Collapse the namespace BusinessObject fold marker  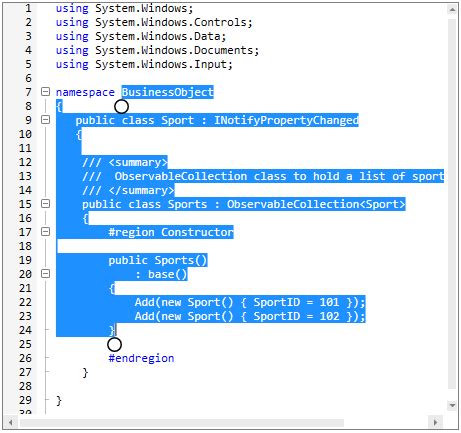click(45, 92)
